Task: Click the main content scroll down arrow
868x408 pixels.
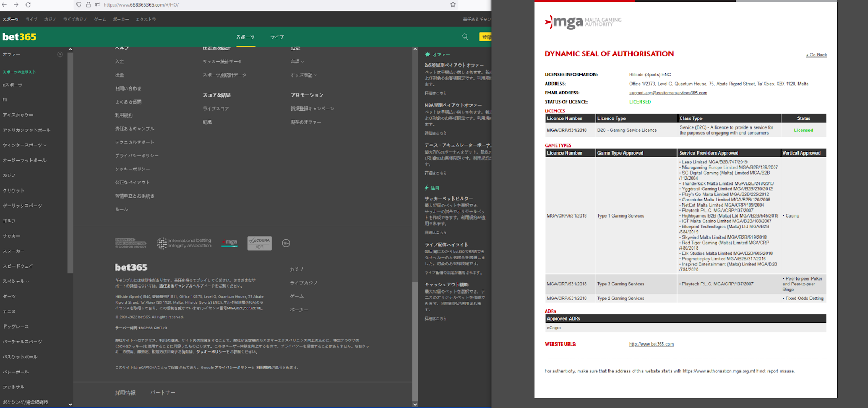Action: (415, 404)
